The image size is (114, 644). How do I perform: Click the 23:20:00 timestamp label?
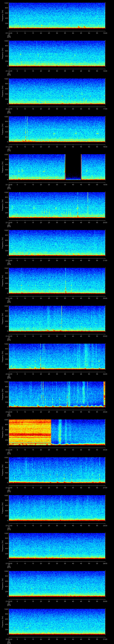(9, 260)
